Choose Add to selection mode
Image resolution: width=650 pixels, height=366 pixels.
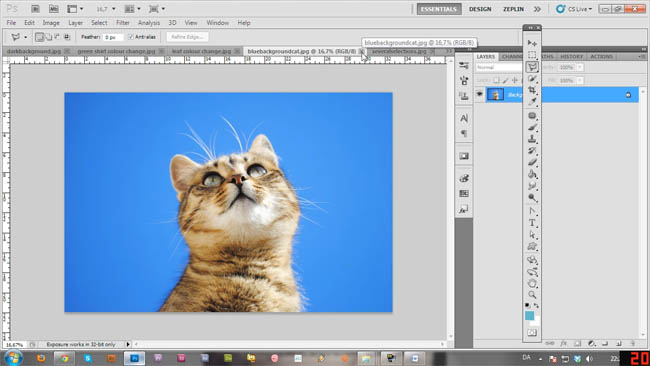tap(49, 37)
